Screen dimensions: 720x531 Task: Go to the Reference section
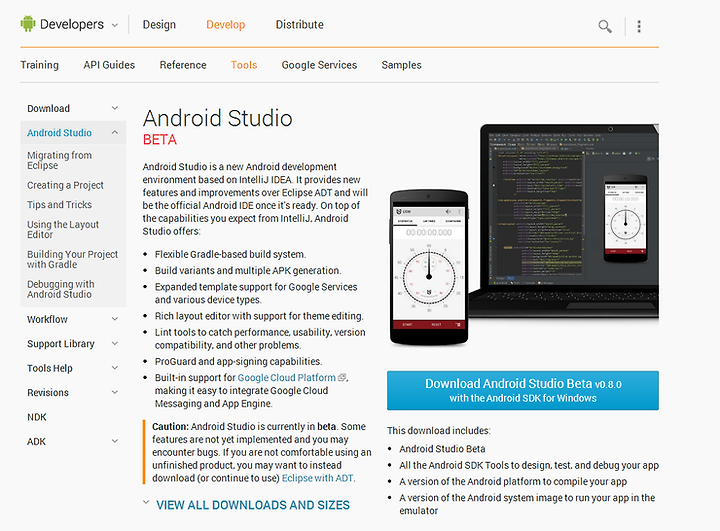pyautogui.click(x=183, y=65)
